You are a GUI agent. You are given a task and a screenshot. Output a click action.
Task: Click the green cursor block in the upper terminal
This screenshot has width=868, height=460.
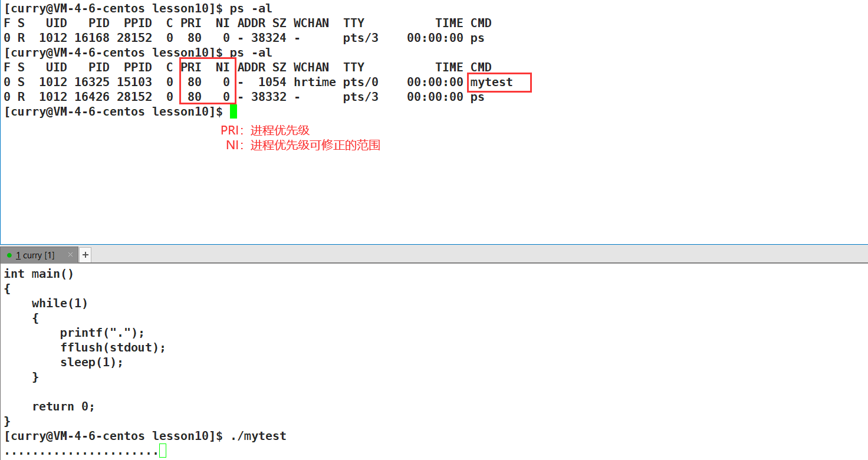[234, 111]
